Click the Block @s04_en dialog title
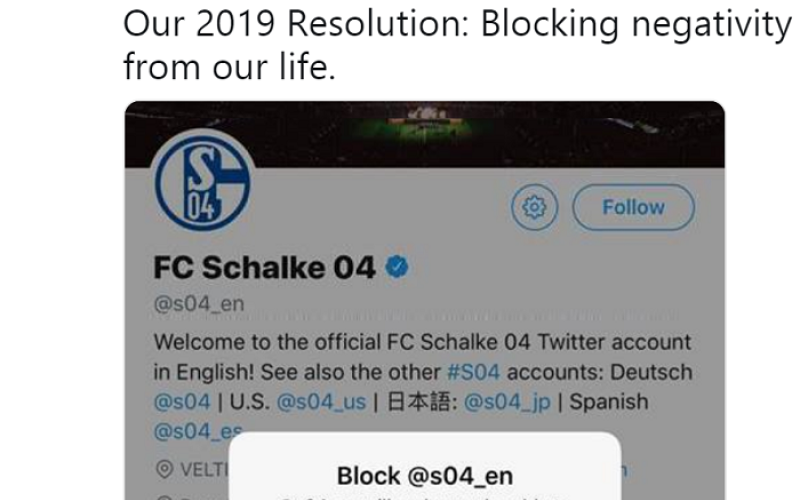The width and height of the screenshot is (800, 500). point(424,476)
